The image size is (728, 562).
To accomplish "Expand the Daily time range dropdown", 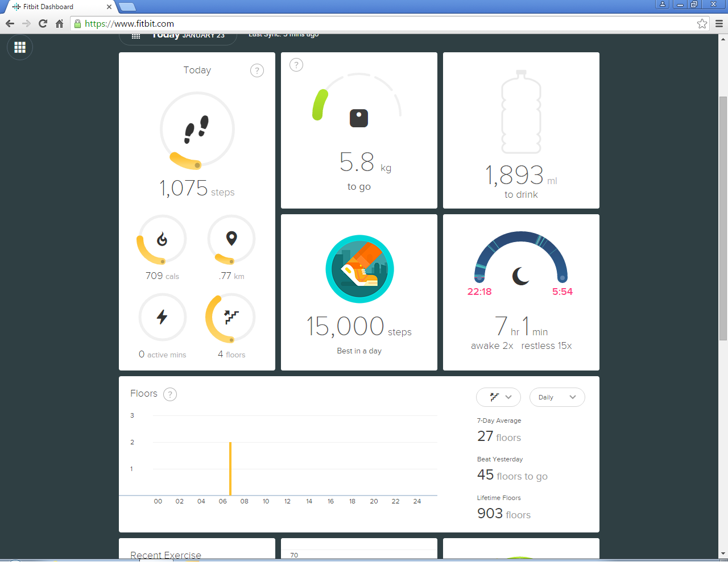I will click(557, 397).
